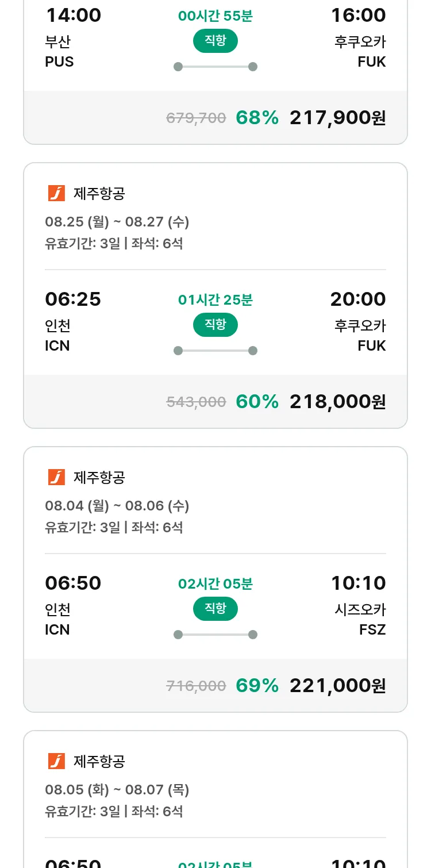Click the 06:25 departure time
This screenshot has width=431, height=868.
click(x=73, y=299)
